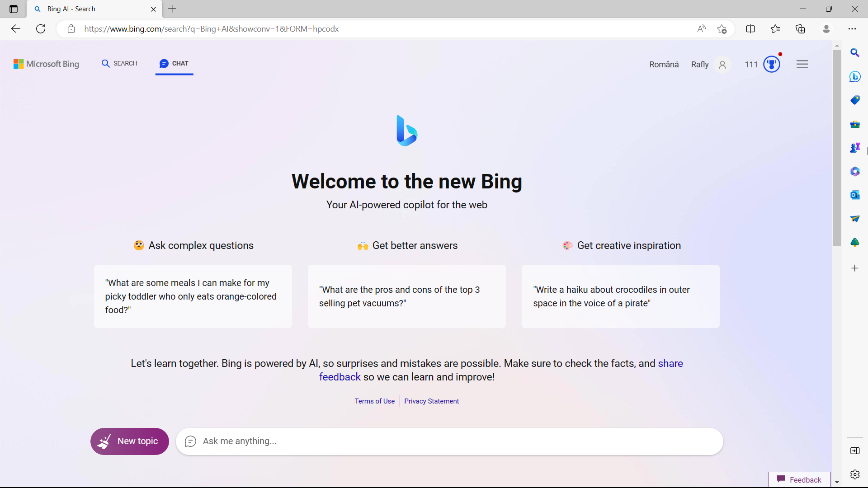This screenshot has height=488, width=868.
Task: Click the large Bing logo
Action: (x=406, y=131)
